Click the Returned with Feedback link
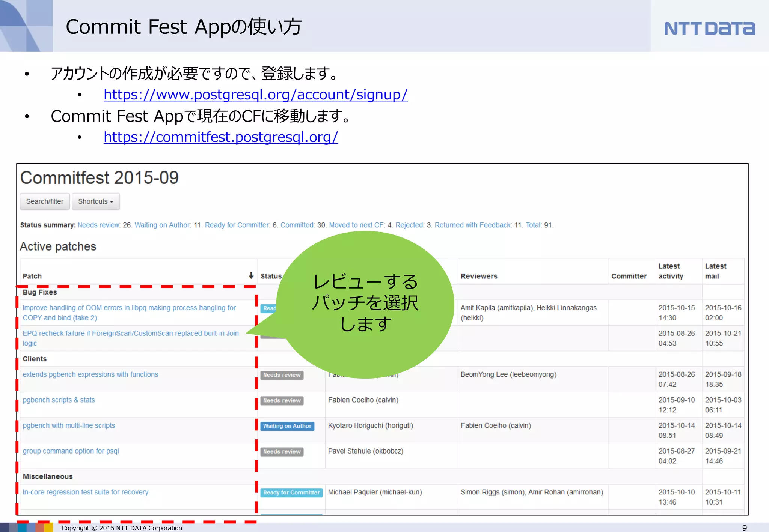This screenshot has width=769, height=532. tap(473, 225)
